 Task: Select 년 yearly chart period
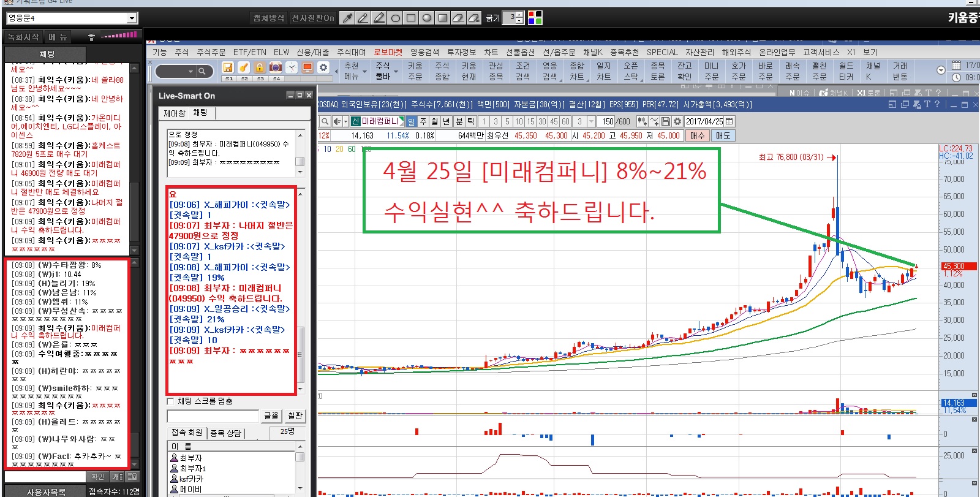[447, 121]
